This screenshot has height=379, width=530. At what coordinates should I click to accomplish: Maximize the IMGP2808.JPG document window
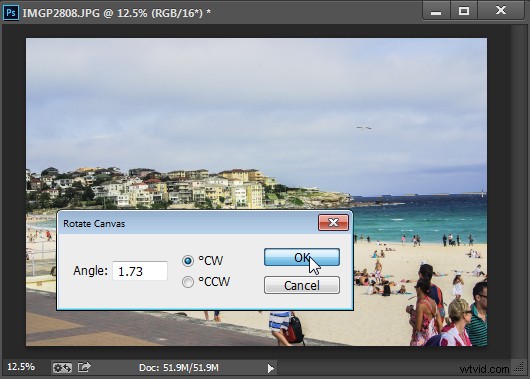[464, 11]
